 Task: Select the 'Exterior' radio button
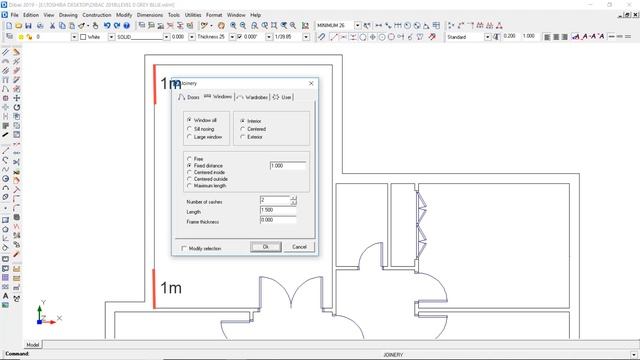coord(242,137)
